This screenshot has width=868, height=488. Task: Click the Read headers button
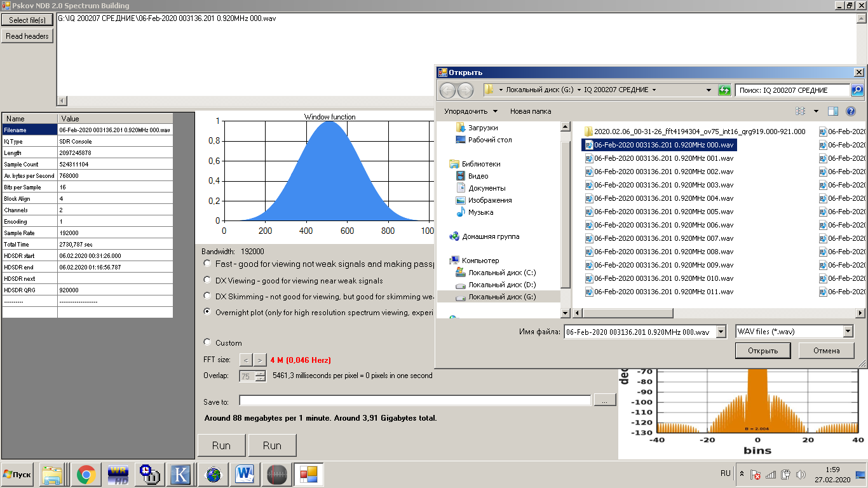click(x=27, y=36)
